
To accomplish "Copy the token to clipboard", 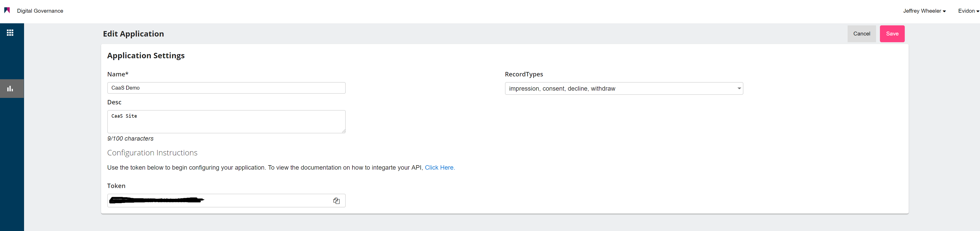I will [x=336, y=201].
